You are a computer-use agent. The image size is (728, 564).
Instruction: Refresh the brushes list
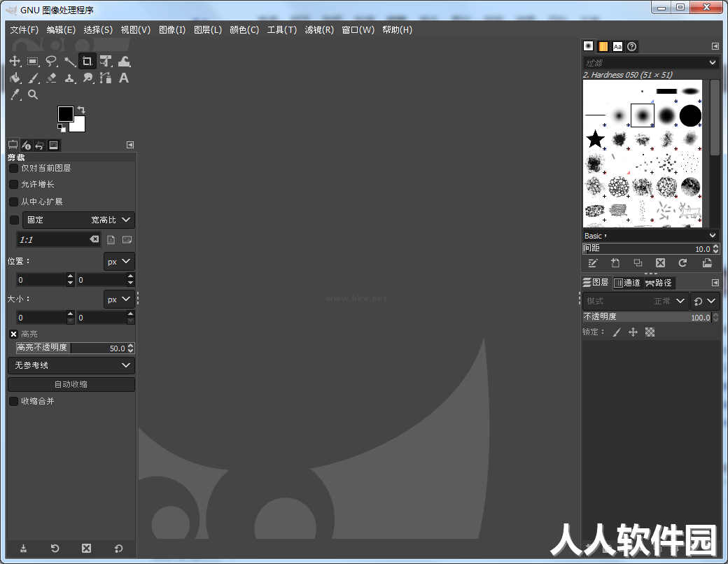(x=682, y=263)
